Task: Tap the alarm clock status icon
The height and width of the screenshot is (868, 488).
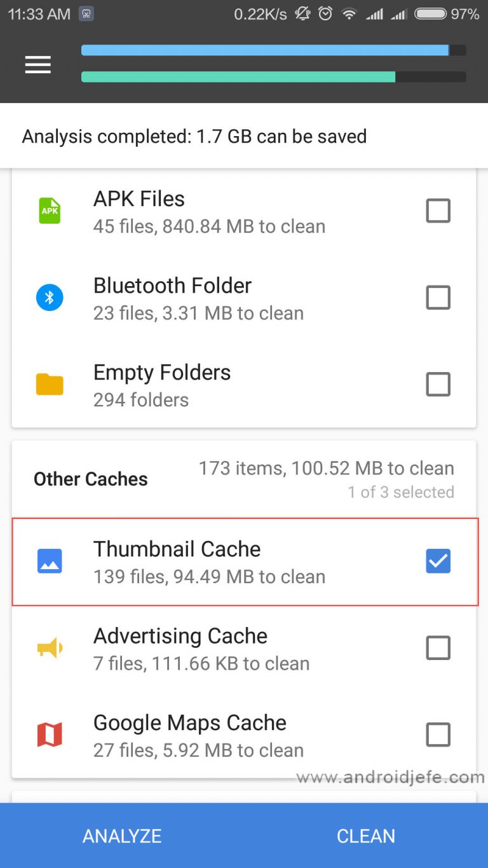Action: 325,14
